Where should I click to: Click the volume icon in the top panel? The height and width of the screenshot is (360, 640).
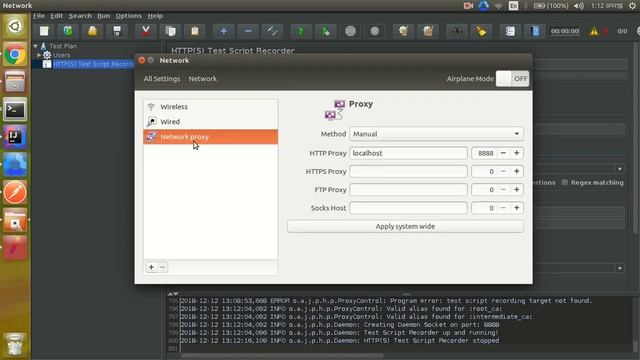[x=578, y=6]
